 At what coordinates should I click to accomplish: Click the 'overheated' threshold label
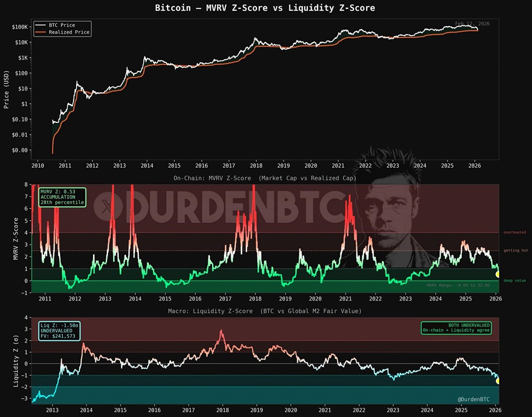point(514,232)
